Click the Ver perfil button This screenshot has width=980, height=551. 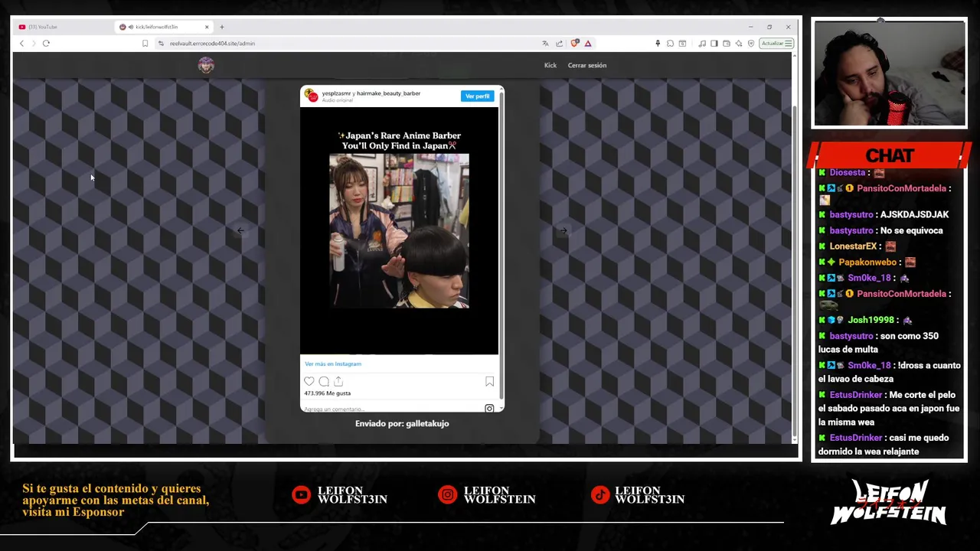pos(477,96)
